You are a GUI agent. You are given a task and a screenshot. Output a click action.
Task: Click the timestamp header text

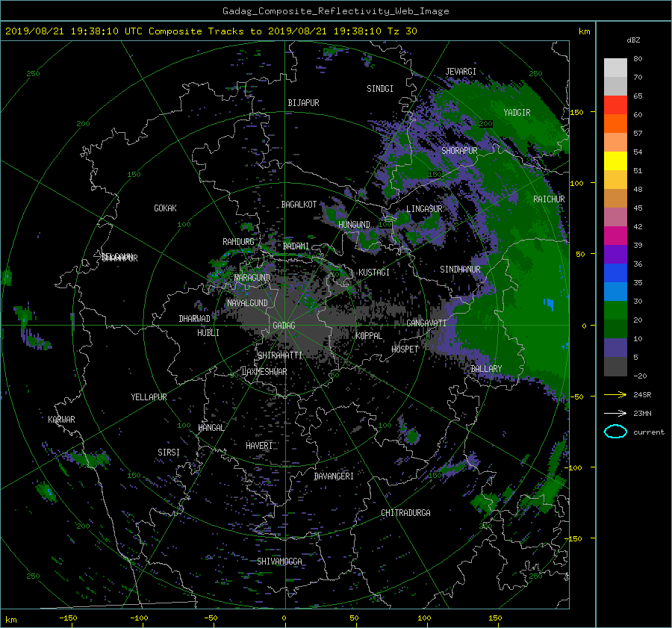(211, 31)
